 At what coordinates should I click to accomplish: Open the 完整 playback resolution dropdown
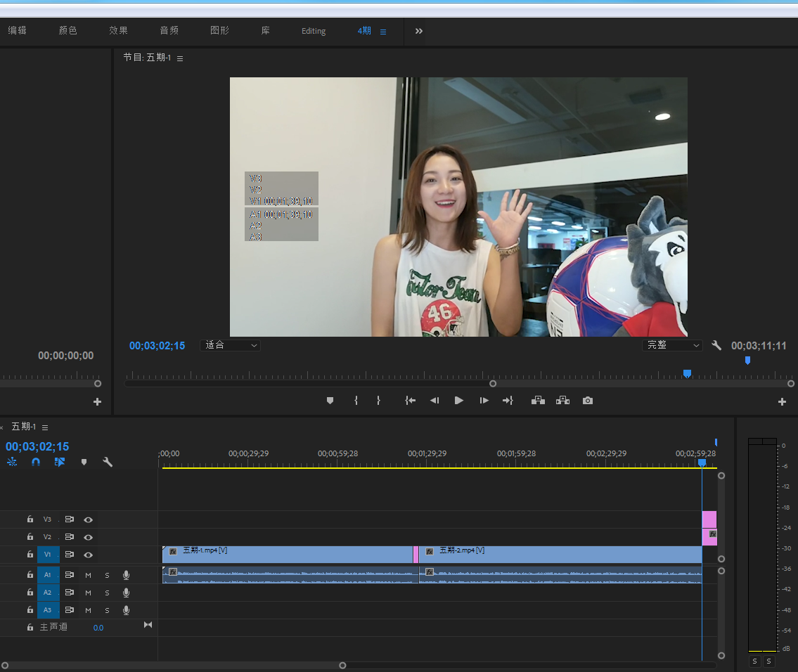pyautogui.click(x=672, y=346)
